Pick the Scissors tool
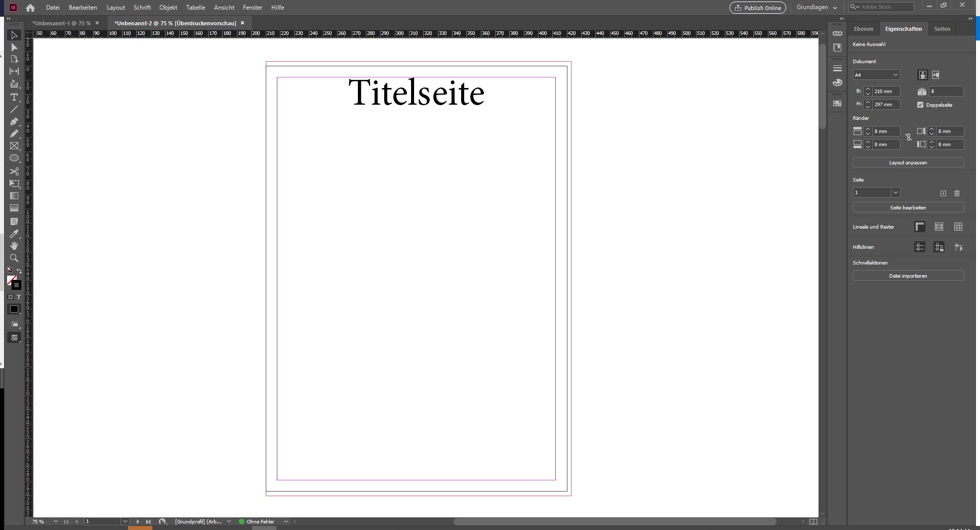This screenshot has width=980, height=530. click(x=14, y=171)
